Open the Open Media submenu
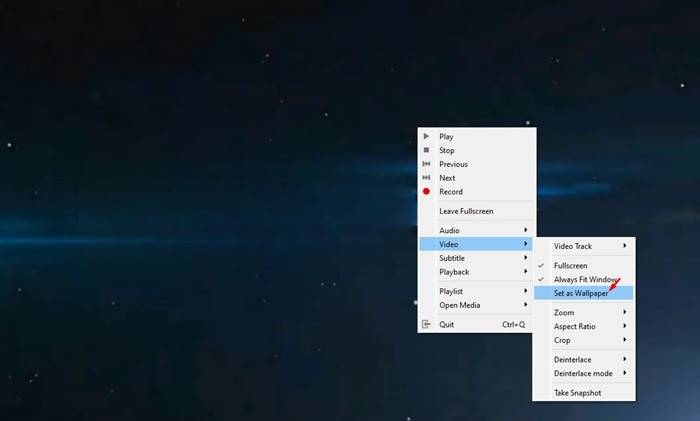This screenshot has width=700, height=421. [477, 305]
